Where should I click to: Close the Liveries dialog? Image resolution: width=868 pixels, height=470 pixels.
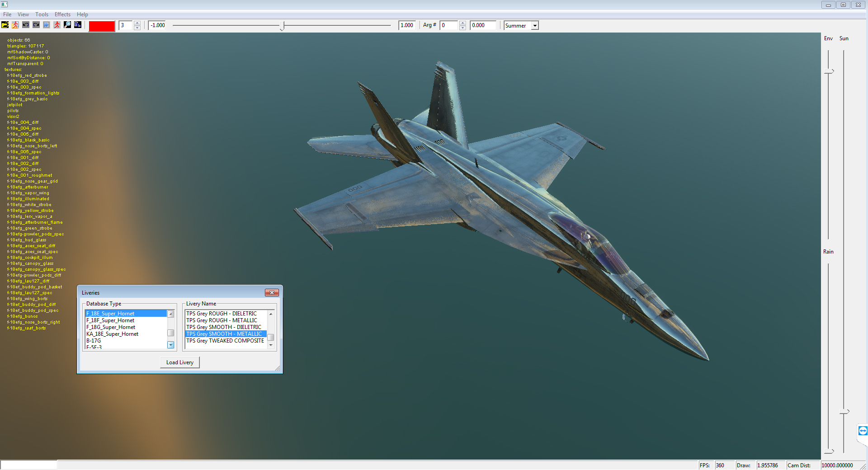(x=272, y=293)
